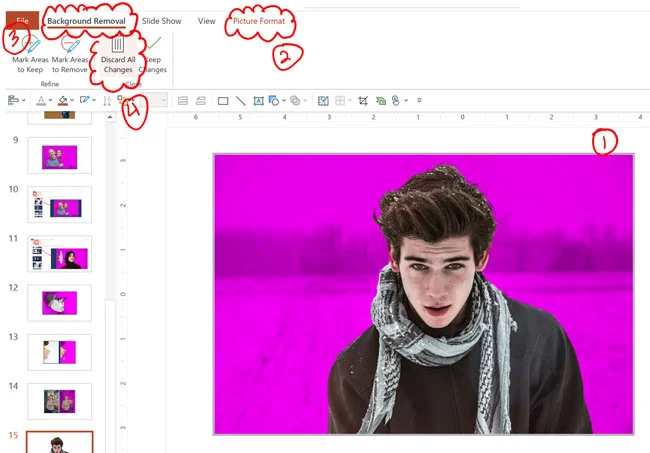Click Keep Changes checkmark
Screen dimensions: 650x453
[x=154, y=43]
